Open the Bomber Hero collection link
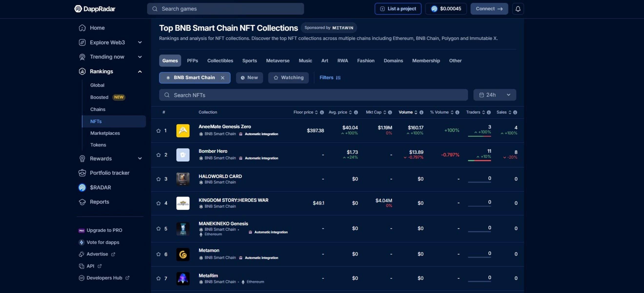 click(213, 151)
